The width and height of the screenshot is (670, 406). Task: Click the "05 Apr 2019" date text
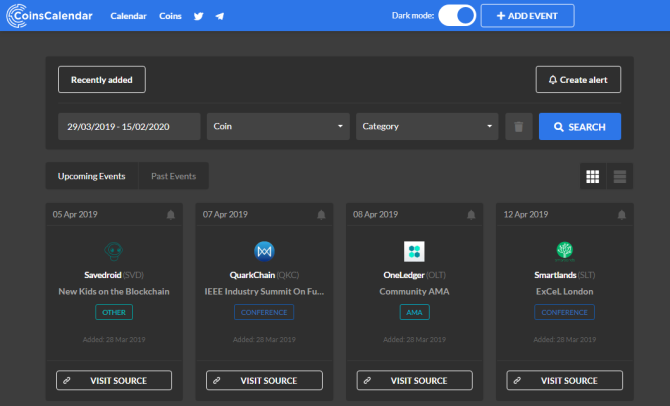point(75,215)
